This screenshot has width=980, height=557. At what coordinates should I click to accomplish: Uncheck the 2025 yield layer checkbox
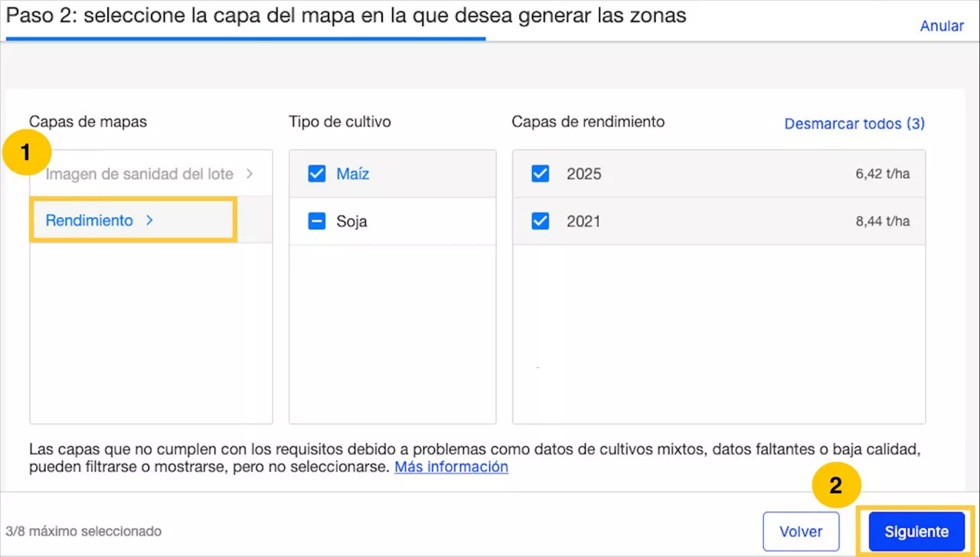pos(541,174)
